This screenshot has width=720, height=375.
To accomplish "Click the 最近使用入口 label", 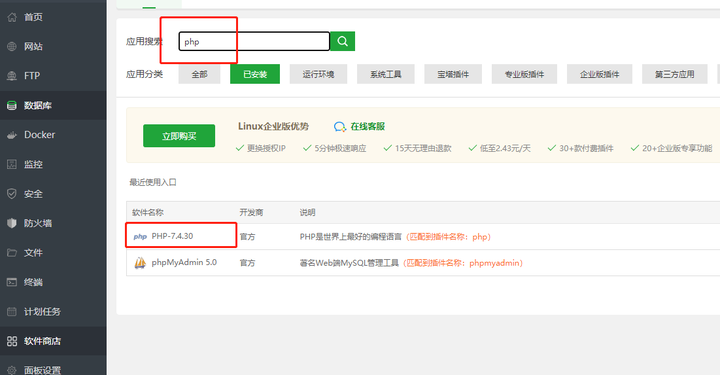I will click(153, 183).
